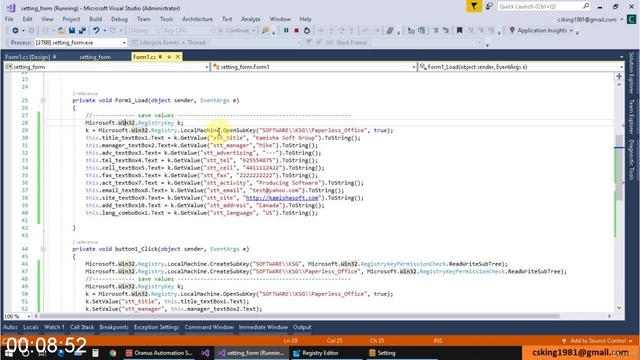640x360 pixels.
Task: Click the feedback icon beside Quick Launch
Action: click(x=489, y=7)
